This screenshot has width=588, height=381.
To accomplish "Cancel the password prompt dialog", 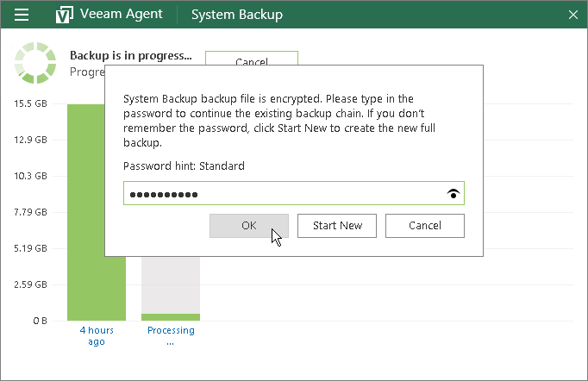I will [424, 226].
